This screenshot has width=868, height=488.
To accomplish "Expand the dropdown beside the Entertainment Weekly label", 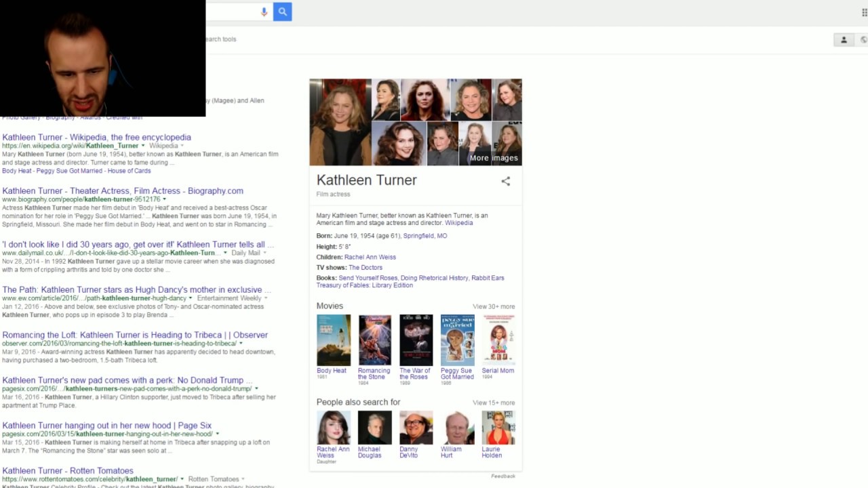I will click(265, 298).
